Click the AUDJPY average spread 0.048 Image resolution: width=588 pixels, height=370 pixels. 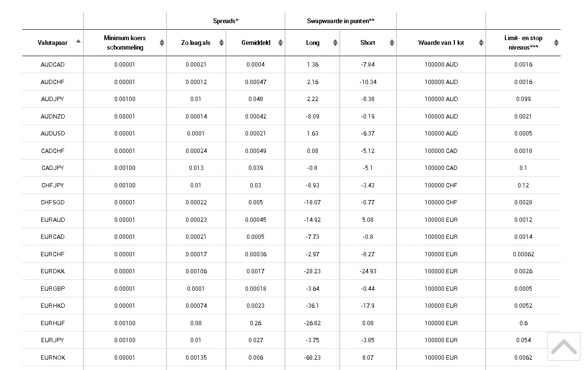(x=256, y=99)
